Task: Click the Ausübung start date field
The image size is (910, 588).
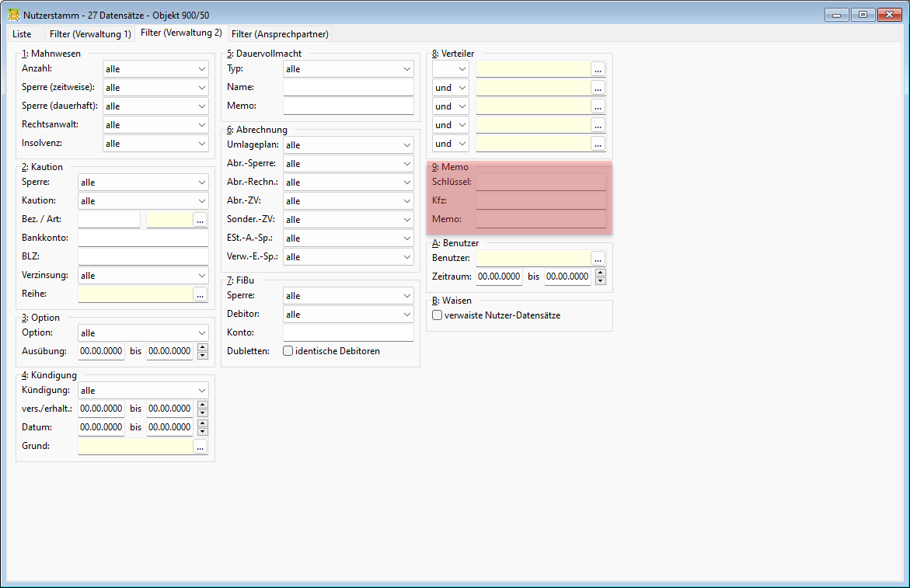Action: 101,351
